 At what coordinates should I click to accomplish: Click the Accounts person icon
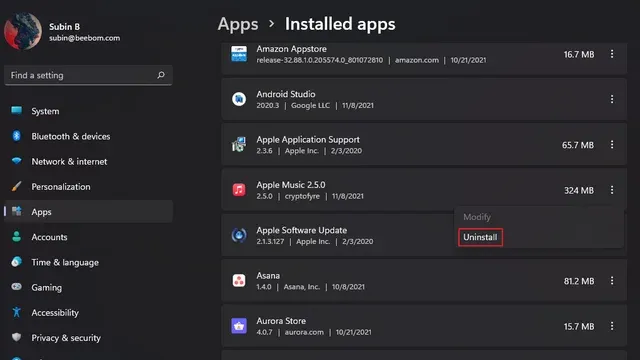tap(17, 237)
